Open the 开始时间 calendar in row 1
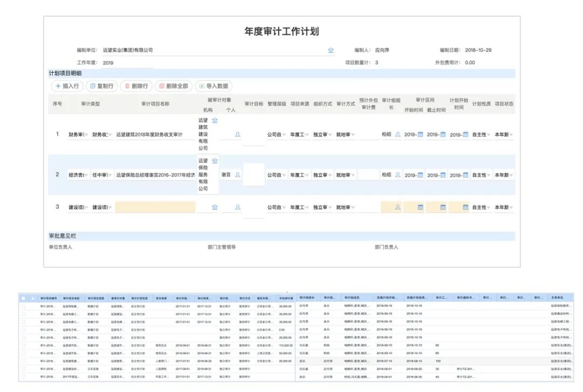This screenshot has width=583, height=392. click(420, 134)
